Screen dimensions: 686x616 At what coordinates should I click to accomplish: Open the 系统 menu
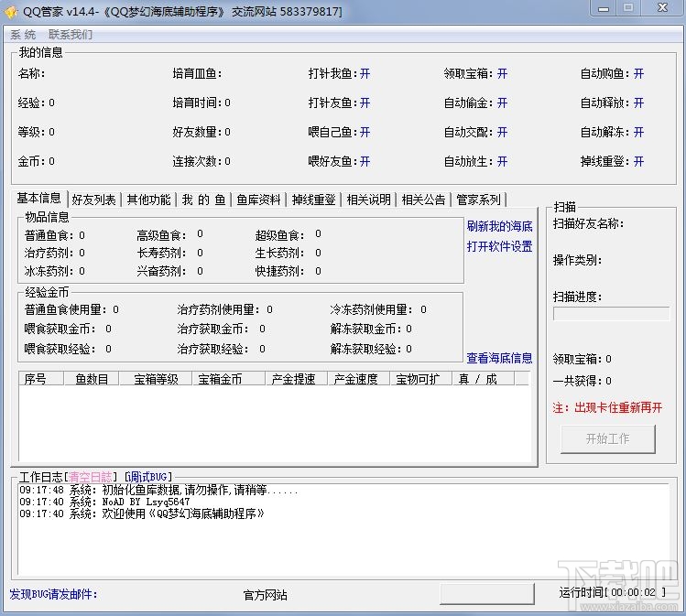pyautogui.click(x=23, y=35)
